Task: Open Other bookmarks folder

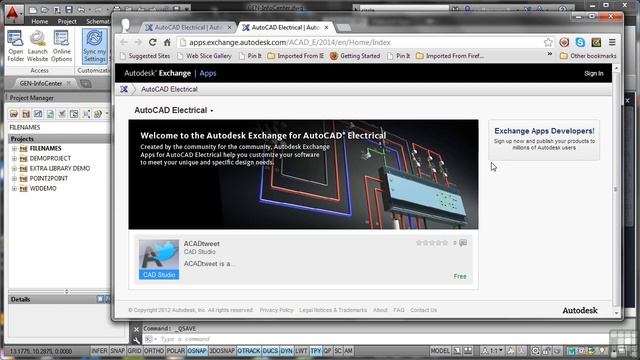Action: (x=588, y=56)
